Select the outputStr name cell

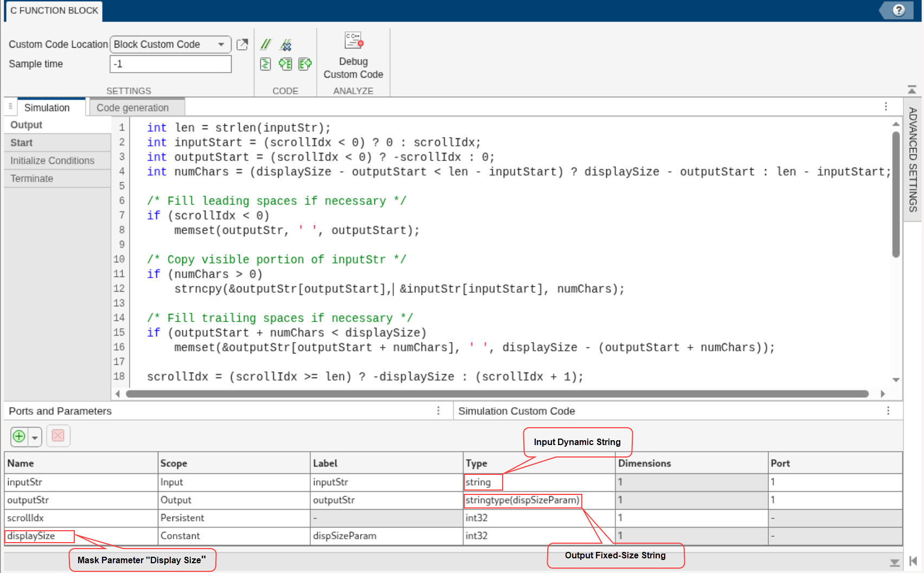(81, 500)
